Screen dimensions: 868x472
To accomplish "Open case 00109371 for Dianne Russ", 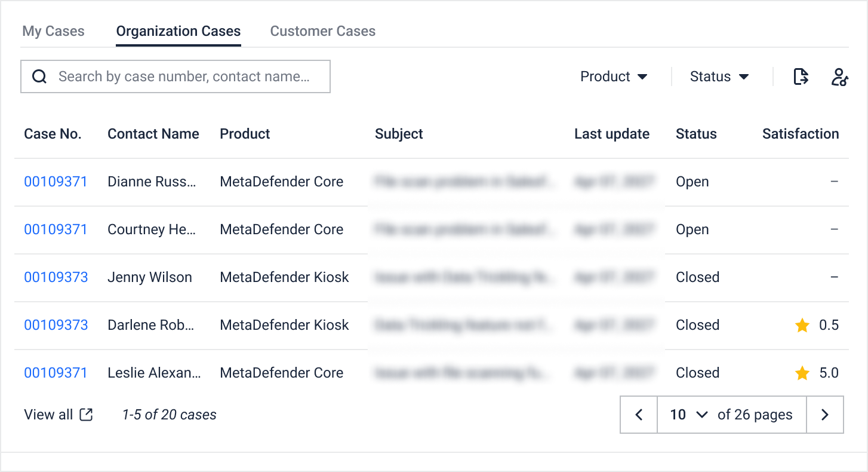I will point(56,182).
